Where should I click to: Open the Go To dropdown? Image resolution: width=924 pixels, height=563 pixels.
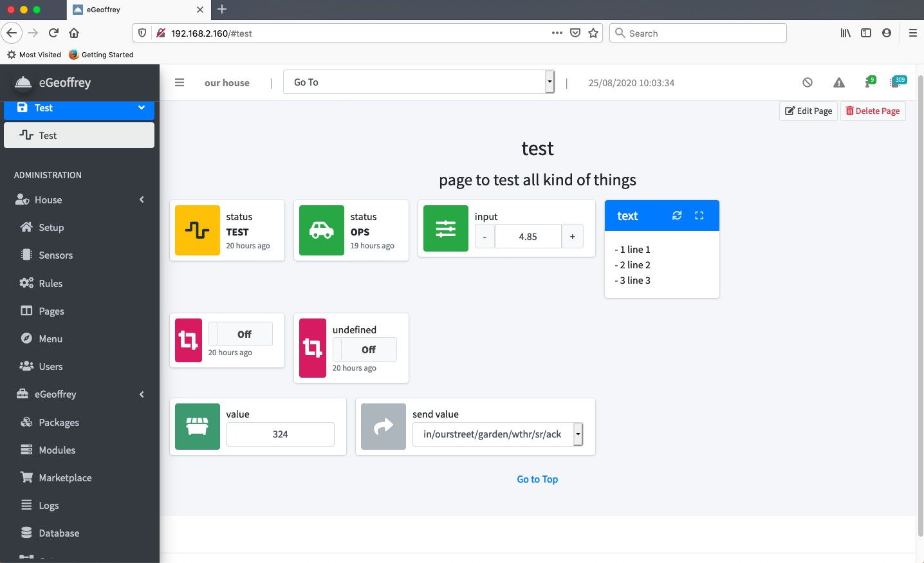pyautogui.click(x=419, y=82)
